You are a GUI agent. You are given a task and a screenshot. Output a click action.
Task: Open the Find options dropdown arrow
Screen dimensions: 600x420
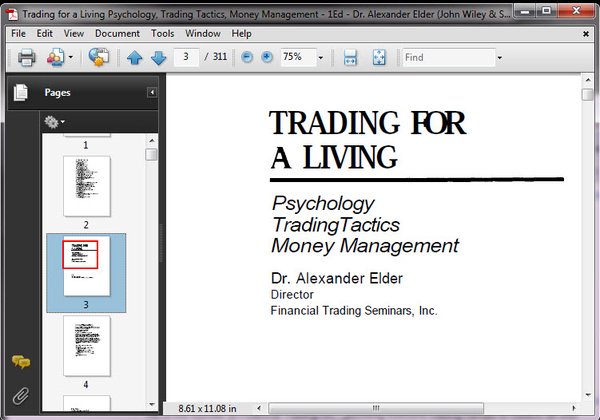(x=499, y=58)
